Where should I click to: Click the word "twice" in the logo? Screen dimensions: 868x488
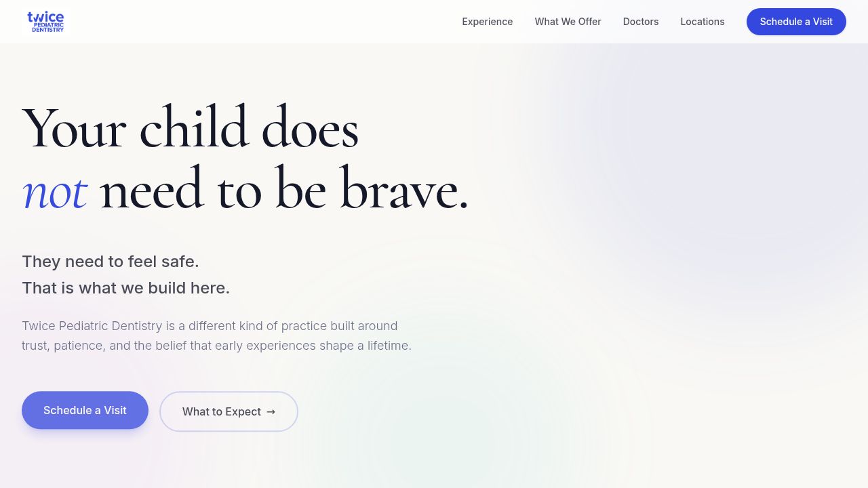pyautogui.click(x=45, y=17)
